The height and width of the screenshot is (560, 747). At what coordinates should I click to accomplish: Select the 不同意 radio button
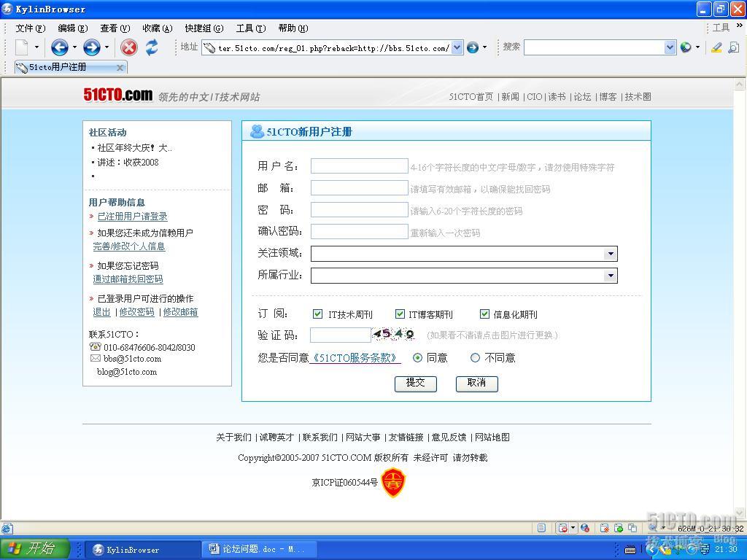[475, 357]
